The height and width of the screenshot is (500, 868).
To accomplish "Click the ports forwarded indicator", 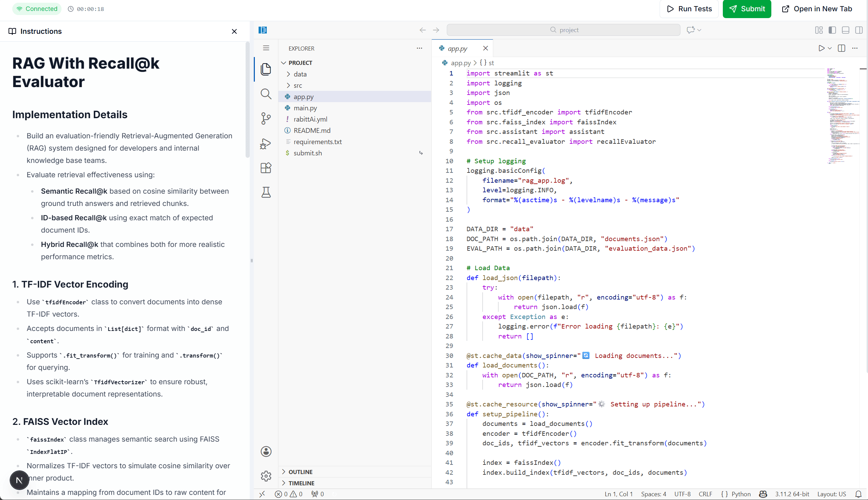I will (x=317, y=494).
